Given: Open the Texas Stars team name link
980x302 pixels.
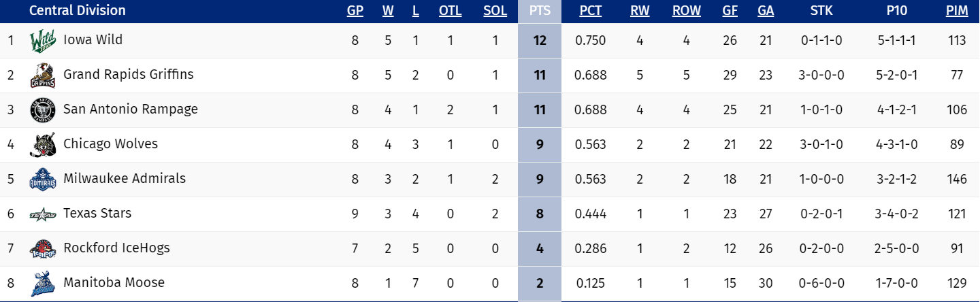Looking at the screenshot, I should (97, 214).
